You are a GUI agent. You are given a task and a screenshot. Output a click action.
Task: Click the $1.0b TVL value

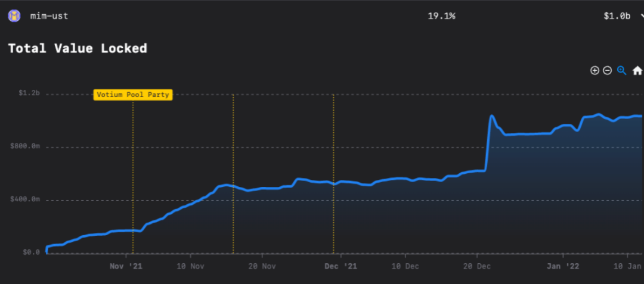[617, 17]
